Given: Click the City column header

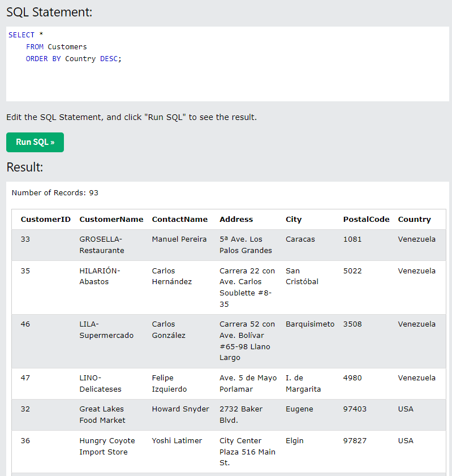Looking at the screenshot, I should tap(294, 220).
